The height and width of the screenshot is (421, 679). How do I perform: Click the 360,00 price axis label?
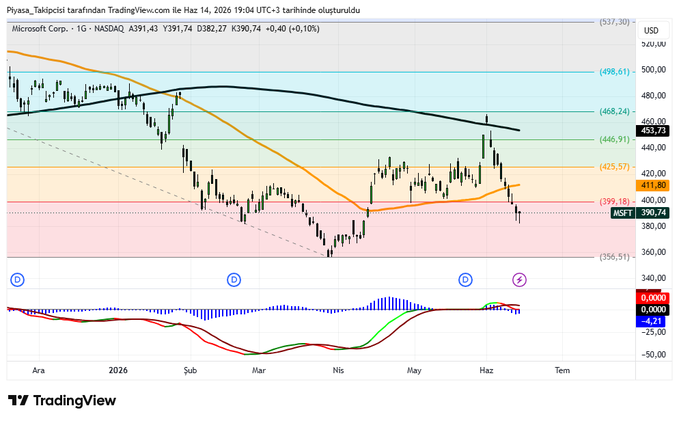pyautogui.click(x=653, y=252)
